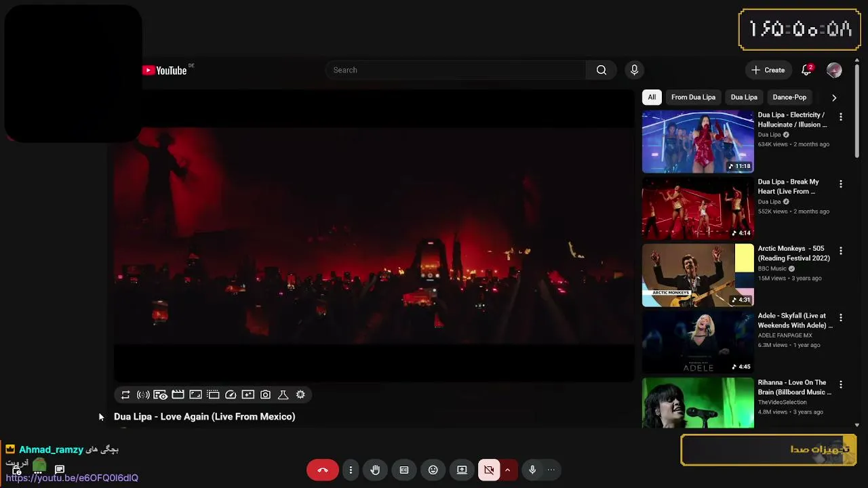The height and width of the screenshot is (488, 868).
Task: Click the YouTube logo to go home
Action: point(165,70)
